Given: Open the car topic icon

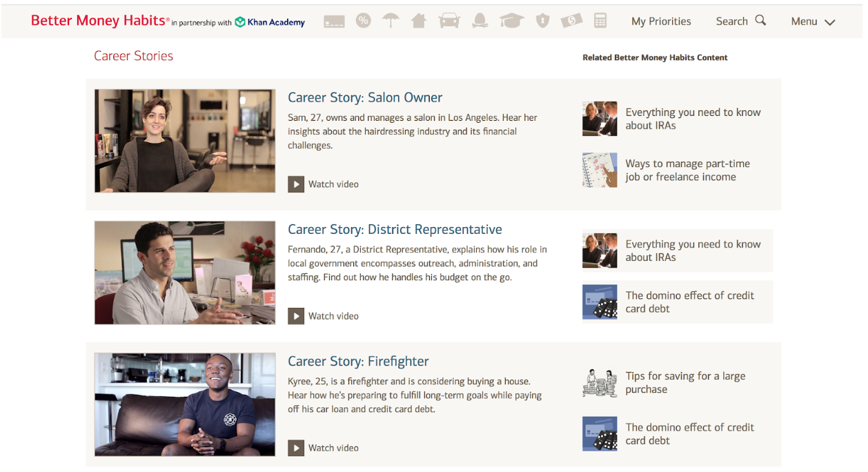Looking at the screenshot, I should [449, 21].
